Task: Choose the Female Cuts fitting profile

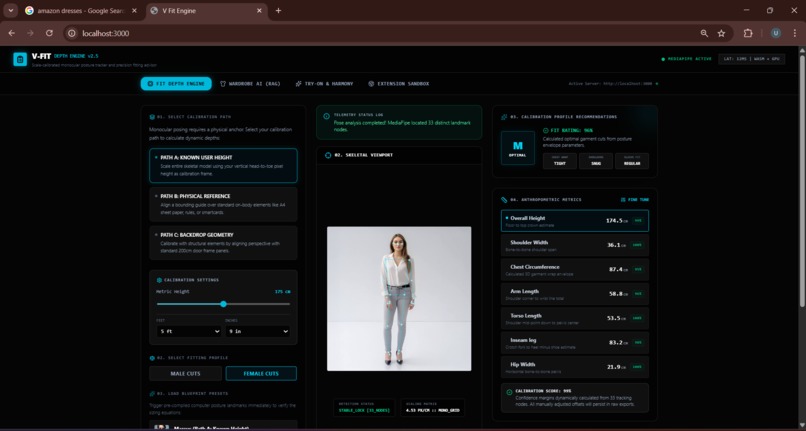Action: pyautogui.click(x=261, y=373)
